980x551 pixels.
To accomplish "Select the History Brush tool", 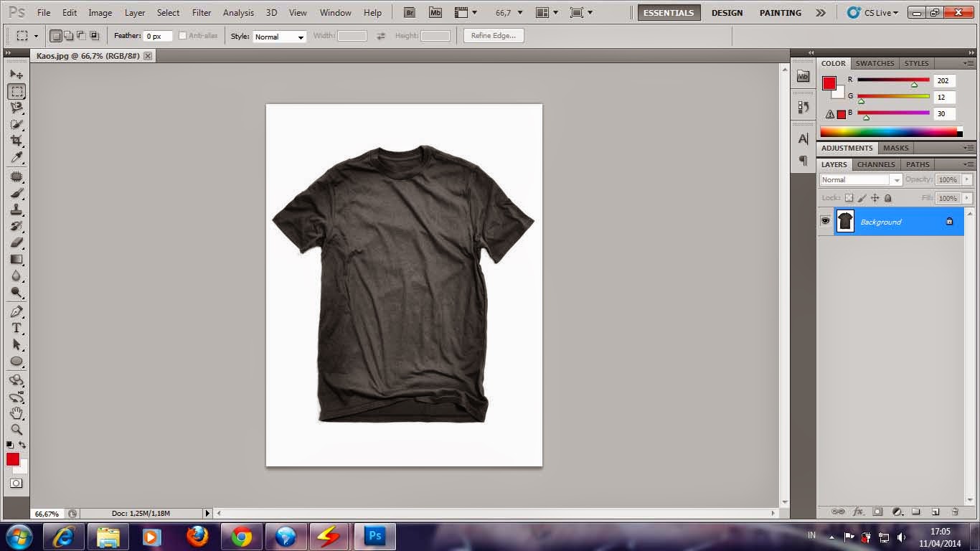I will (17, 226).
